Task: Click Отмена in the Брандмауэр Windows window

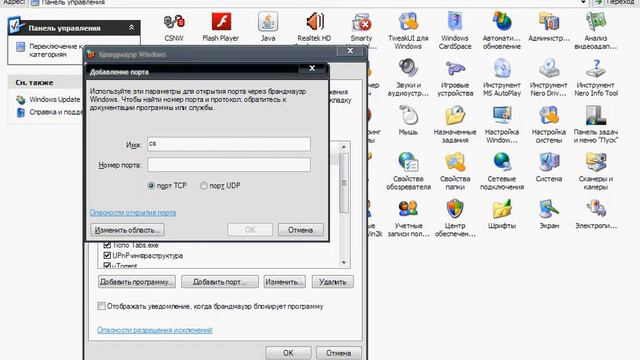Action: click(x=338, y=353)
